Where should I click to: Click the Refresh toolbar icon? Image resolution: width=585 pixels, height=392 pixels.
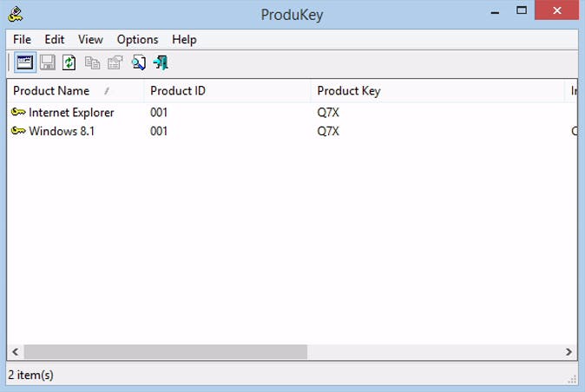point(69,62)
